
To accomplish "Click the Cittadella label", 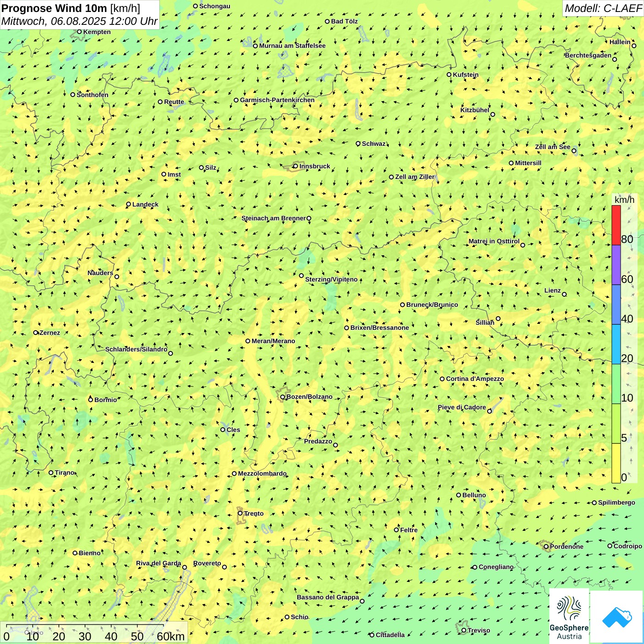I will click(390, 635).
